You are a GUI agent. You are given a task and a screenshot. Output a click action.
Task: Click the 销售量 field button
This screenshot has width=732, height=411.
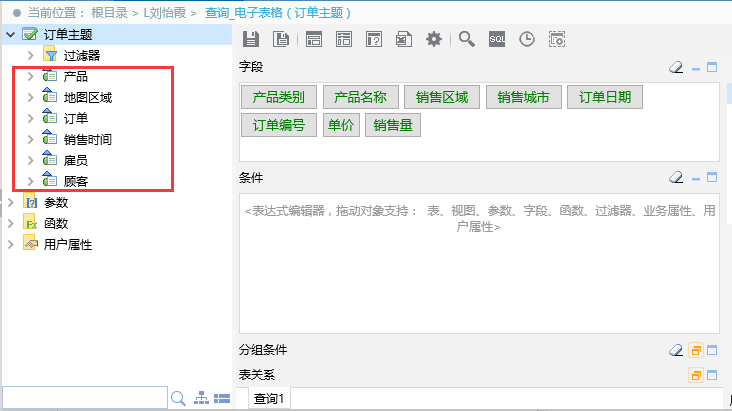(393, 125)
